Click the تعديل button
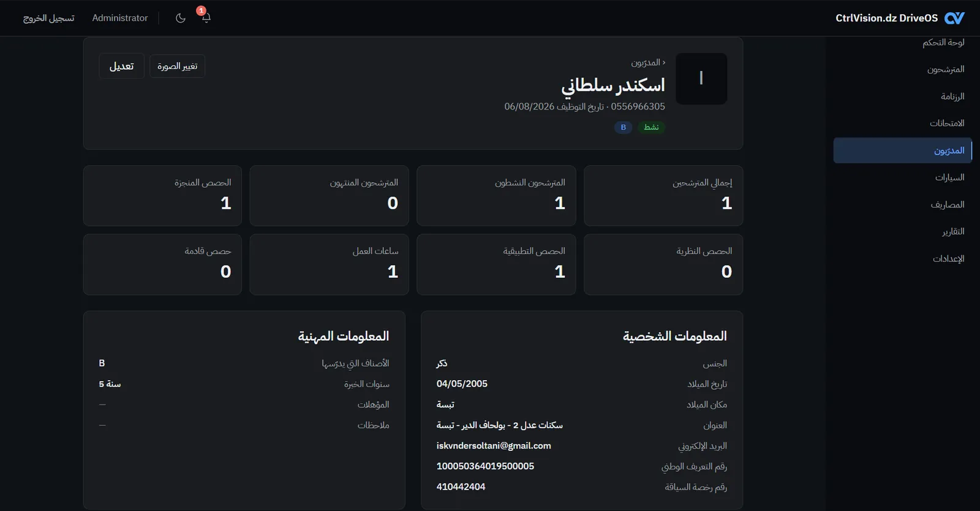 coord(121,66)
